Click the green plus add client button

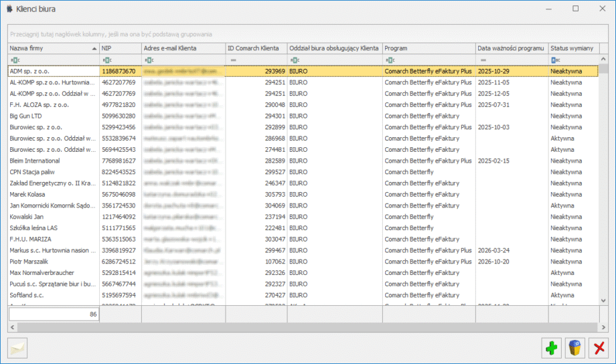click(551, 348)
